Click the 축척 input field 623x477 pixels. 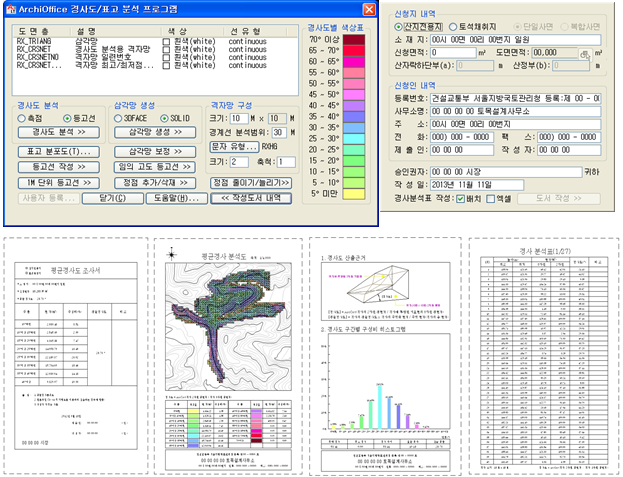tap(286, 162)
